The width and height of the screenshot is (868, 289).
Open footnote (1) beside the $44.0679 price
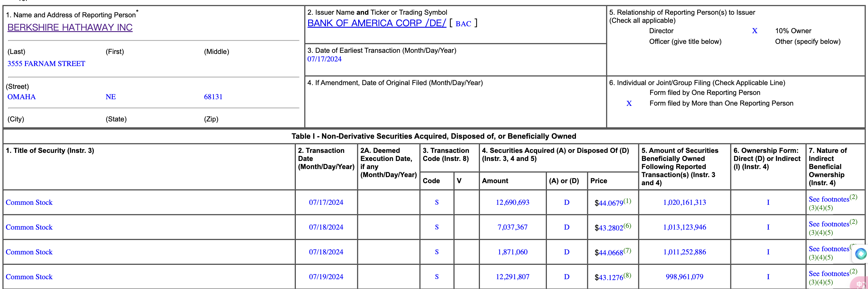pos(627,201)
